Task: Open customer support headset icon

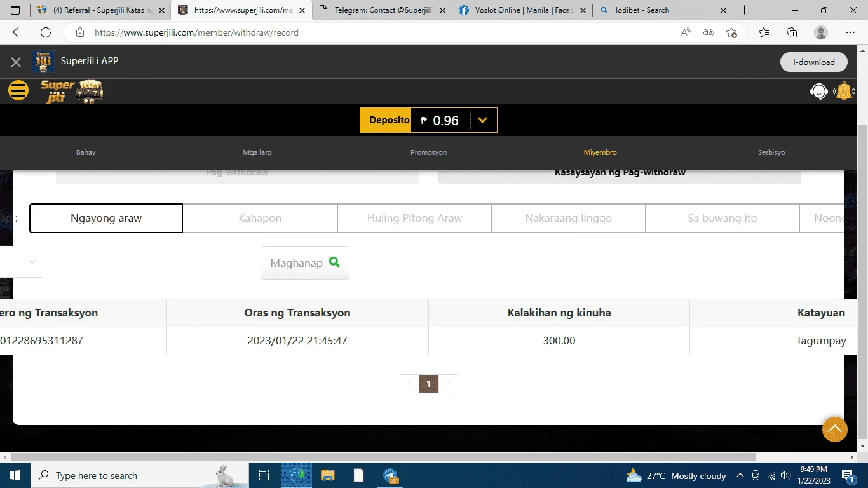Action: click(x=819, y=91)
